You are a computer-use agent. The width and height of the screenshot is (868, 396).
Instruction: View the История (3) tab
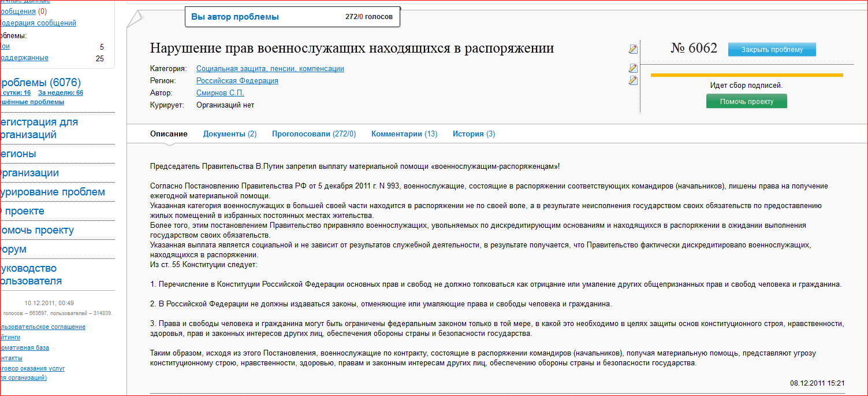[x=474, y=134]
